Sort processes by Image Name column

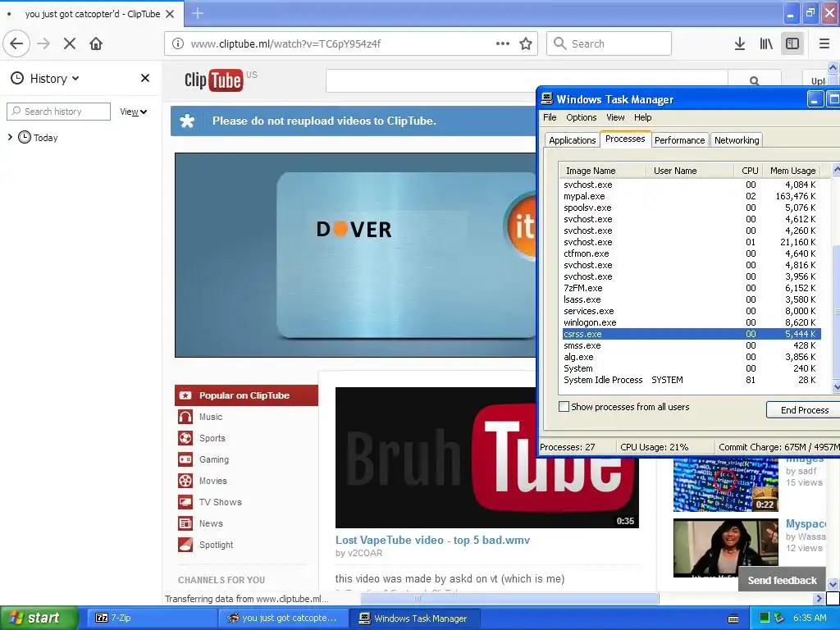pyautogui.click(x=602, y=171)
